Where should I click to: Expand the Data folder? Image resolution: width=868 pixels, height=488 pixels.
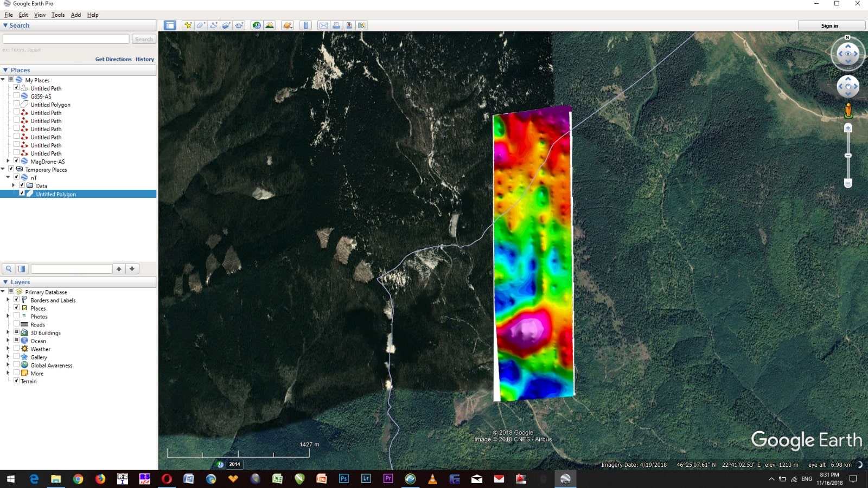point(14,185)
